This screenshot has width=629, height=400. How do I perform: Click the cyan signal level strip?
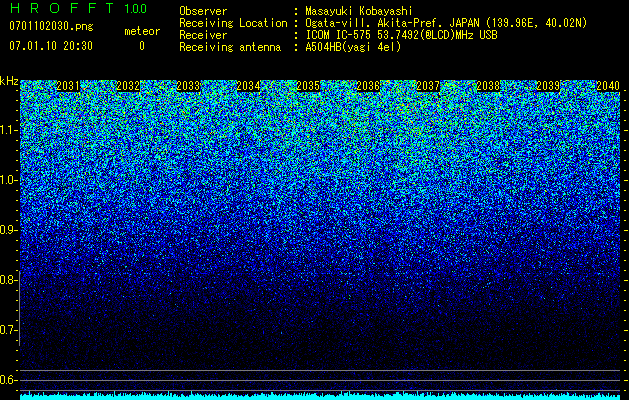tap(320, 396)
